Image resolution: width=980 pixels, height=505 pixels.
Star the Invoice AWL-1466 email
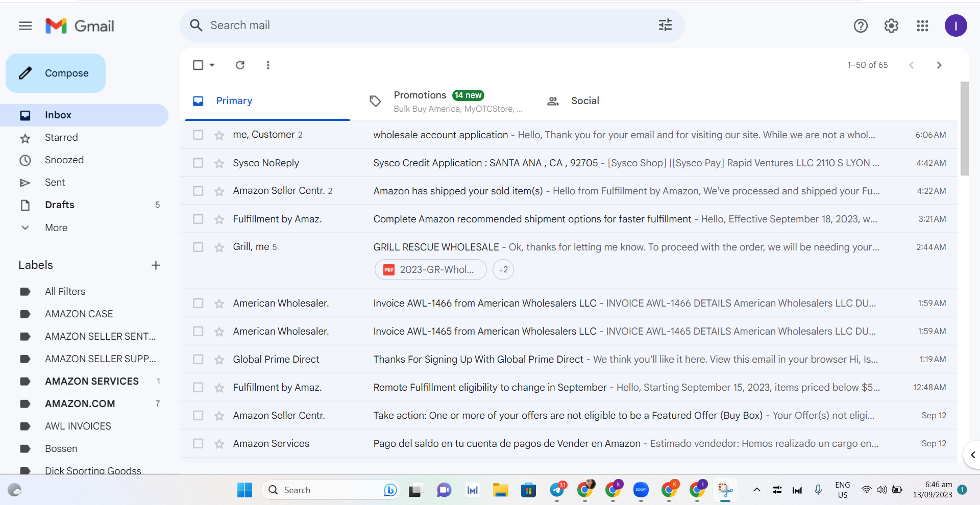click(x=219, y=304)
